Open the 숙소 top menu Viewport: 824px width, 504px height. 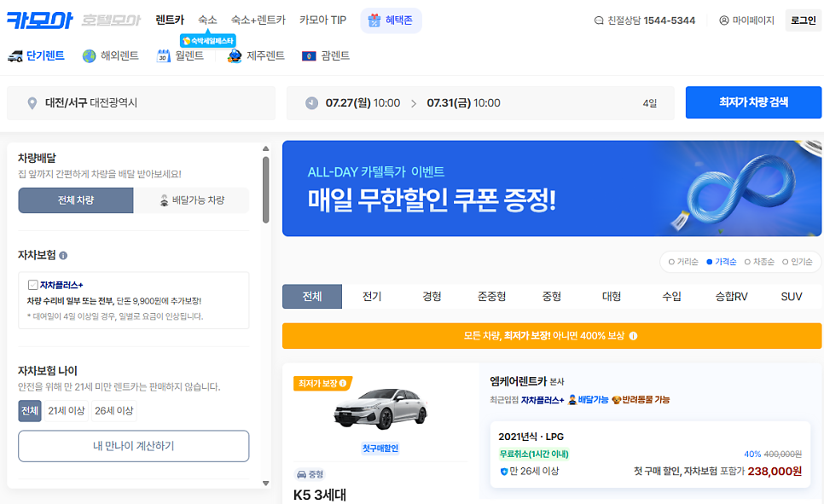pyautogui.click(x=207, y=20)
